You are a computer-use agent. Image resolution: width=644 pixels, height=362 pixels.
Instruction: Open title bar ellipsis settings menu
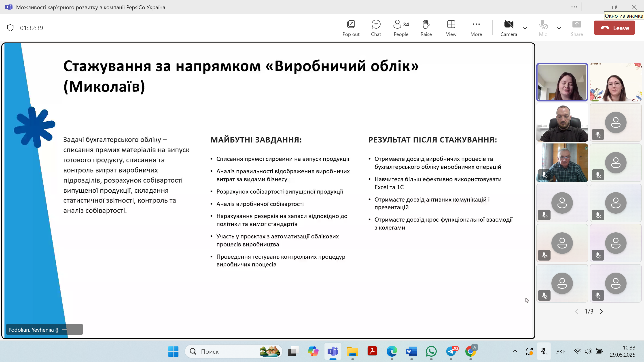point(574,7)
